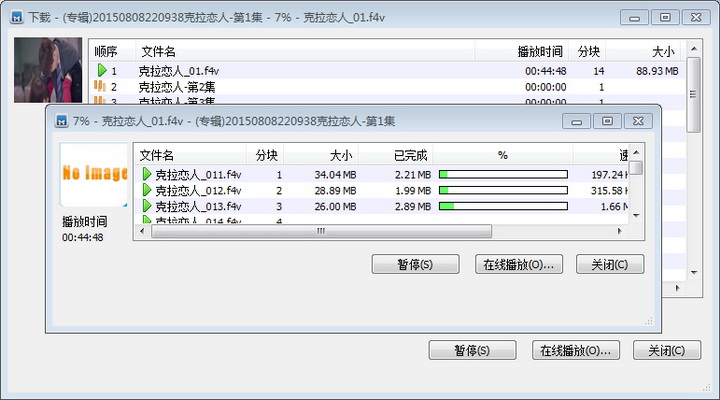This screenshot has width=720, height=400.
Task: Click the % column header
Action: pyautogui.click(x=503, y=155)
